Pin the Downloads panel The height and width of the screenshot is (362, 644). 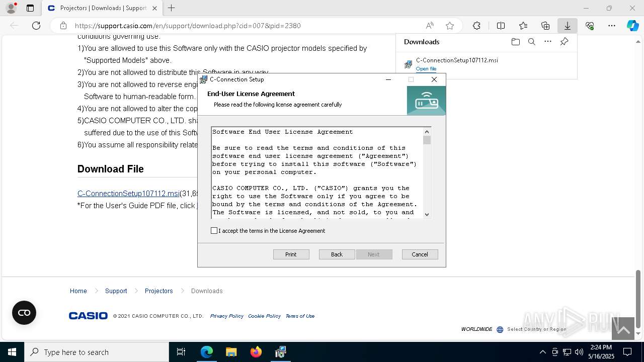coord(564,42)
